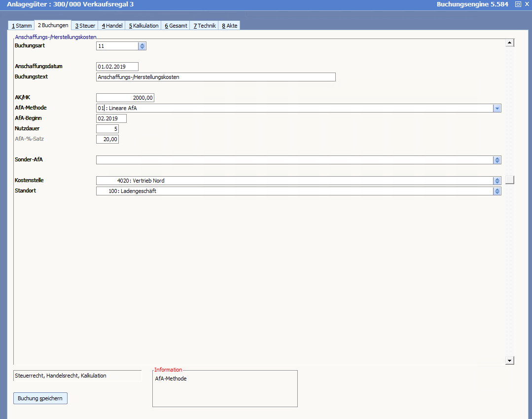Open the Kostenstelle selection arrows
Viewport: 532px width, 419px height.
coord(497,181)
